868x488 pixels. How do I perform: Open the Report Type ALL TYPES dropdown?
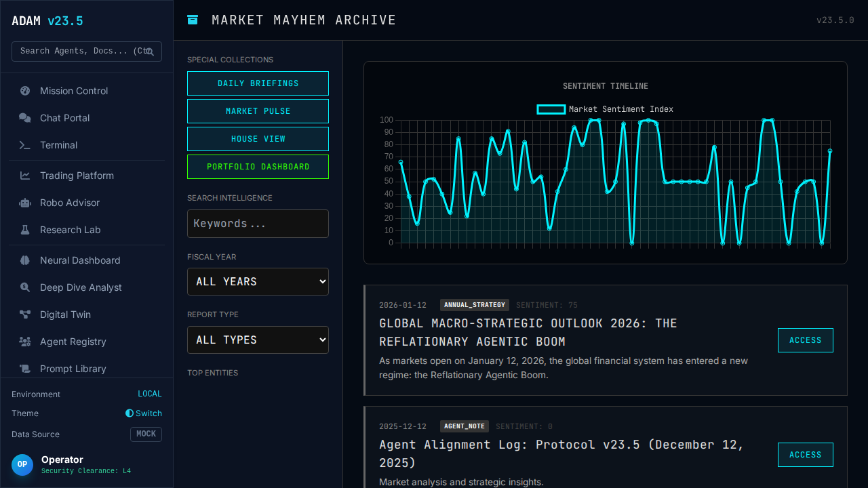[258, 340]
